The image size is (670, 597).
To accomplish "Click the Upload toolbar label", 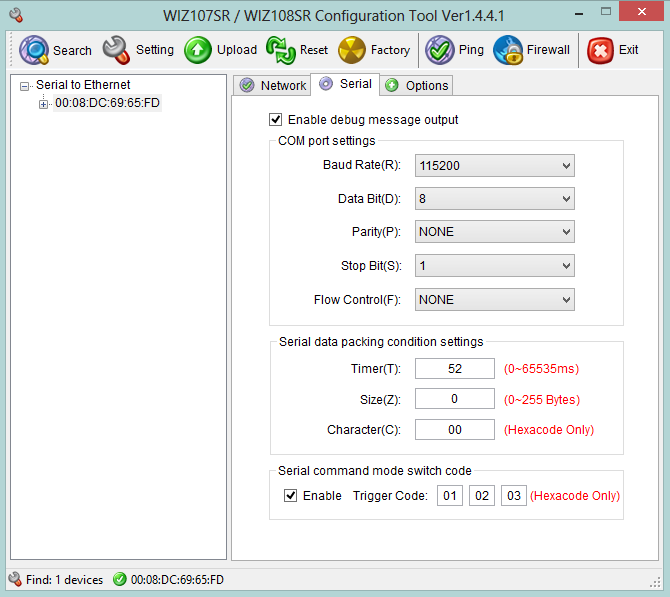I will (237, 50).
